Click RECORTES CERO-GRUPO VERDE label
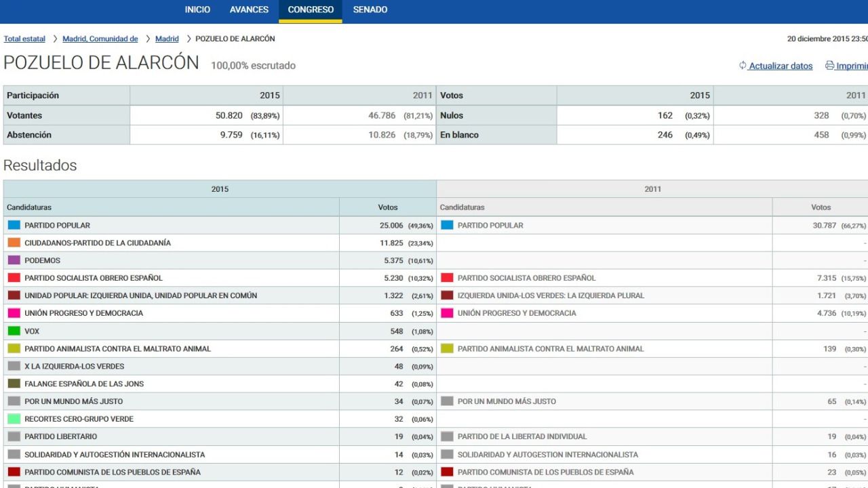 pyautogui.click(x=79, y=419)
